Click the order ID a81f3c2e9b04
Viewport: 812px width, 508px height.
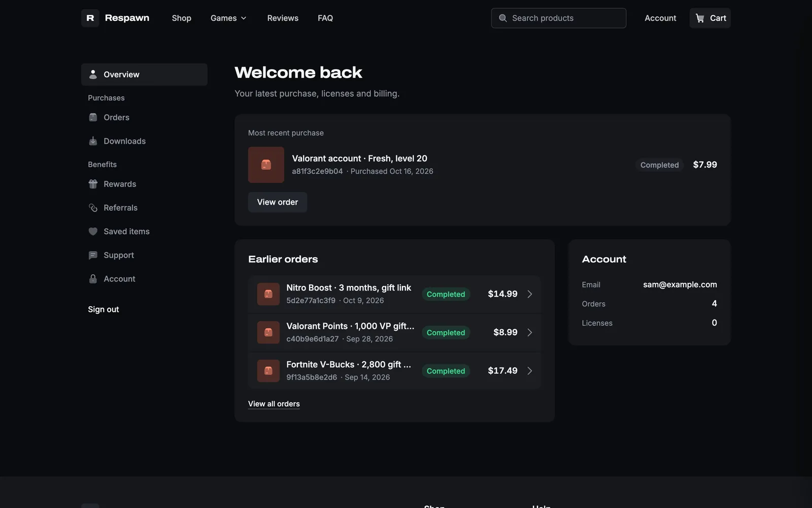click(x=318, y=171)
